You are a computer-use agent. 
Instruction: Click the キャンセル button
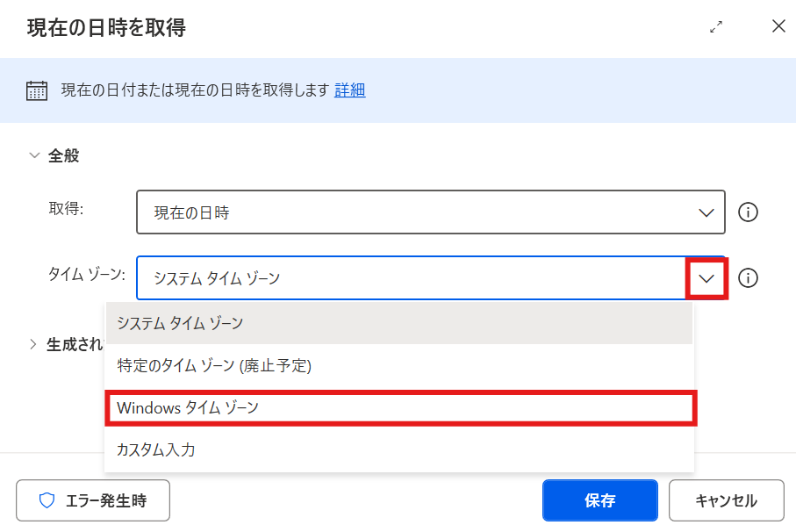point(727,500)
